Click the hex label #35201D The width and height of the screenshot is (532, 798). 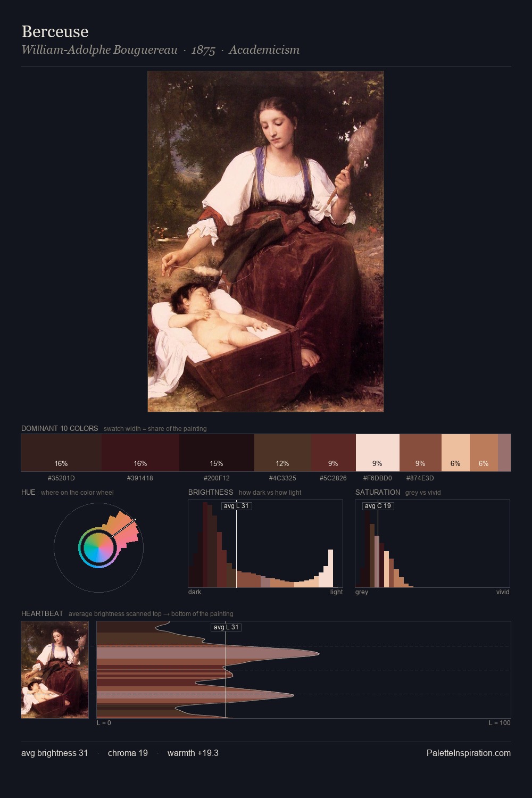pyautogui.click(x=61, y=478)
